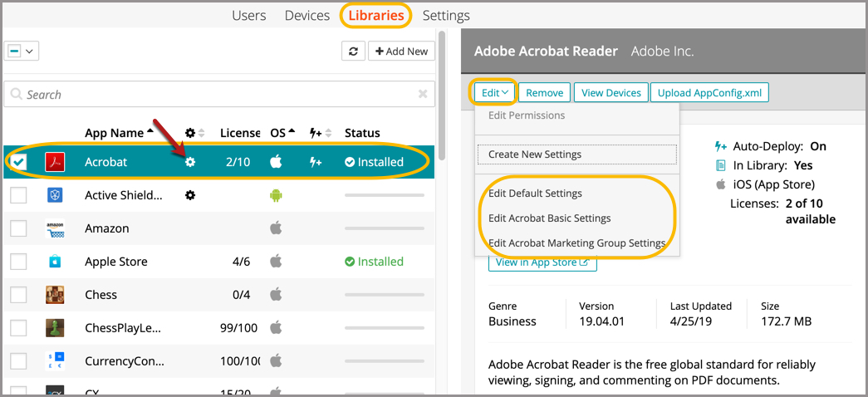The image size is (868, 397).
Task: Focus the app Search field
Action: 216,95
